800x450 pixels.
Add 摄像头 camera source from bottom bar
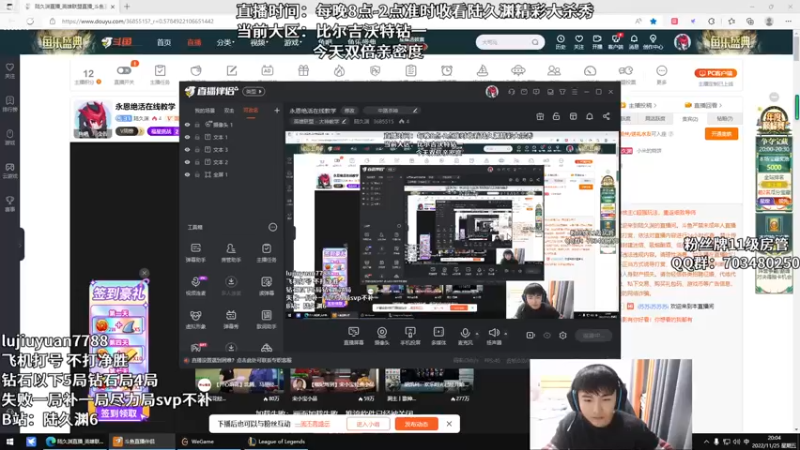click(x=382, y=336)
